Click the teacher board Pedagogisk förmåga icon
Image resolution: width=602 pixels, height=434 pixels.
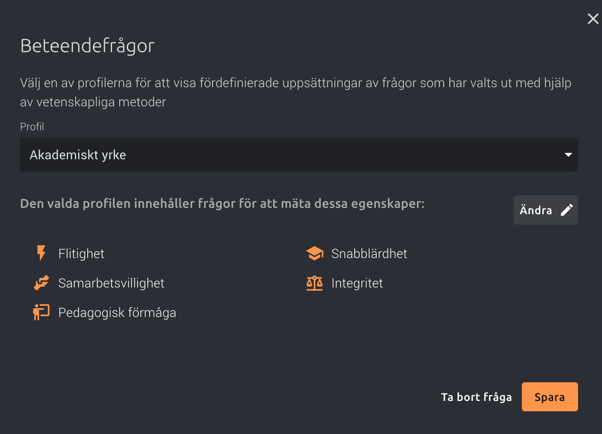click(x=41, y=312)
